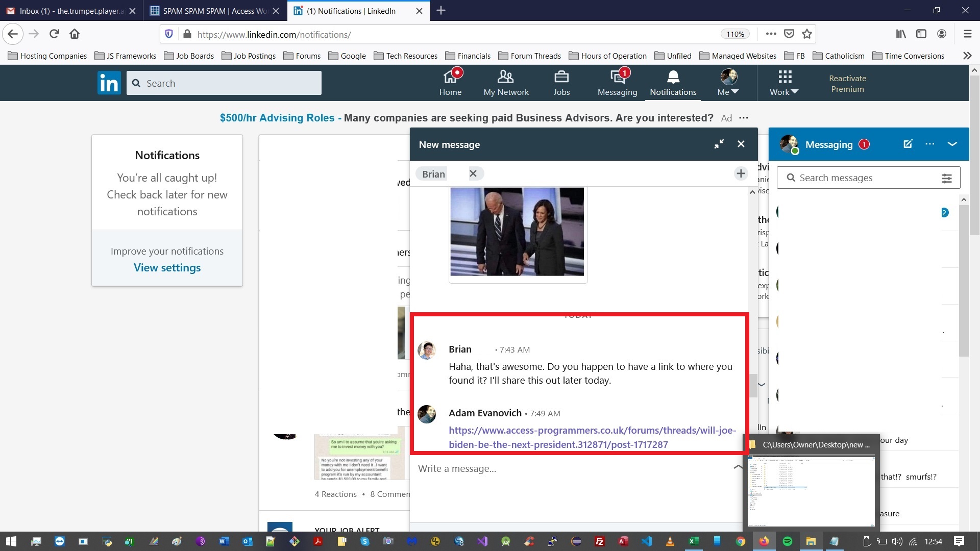Image resolution: width=980 pixels, height=551 pixels.
Task: Open Tech Resources bookmark folder
Action: (x=406, y=56)
